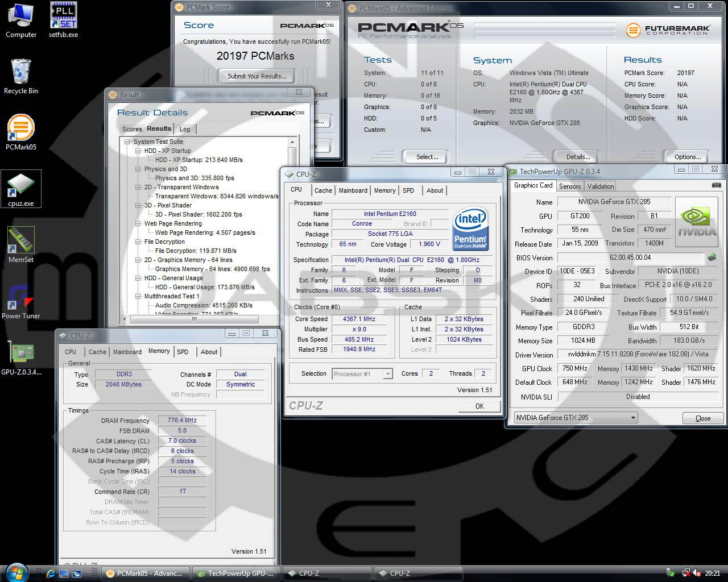Click Close in the GPU-Z window

703,418
